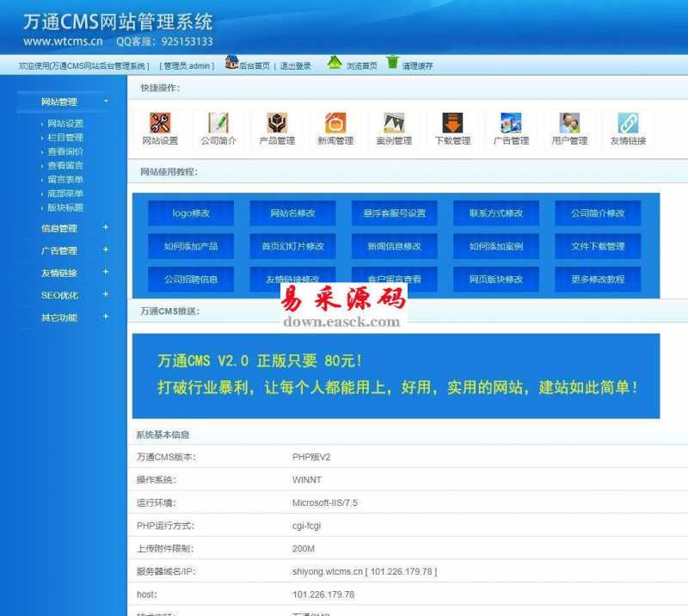
Task: Click the 万通CMS V2.0 promotion banner
Action: tap(396, 376)
